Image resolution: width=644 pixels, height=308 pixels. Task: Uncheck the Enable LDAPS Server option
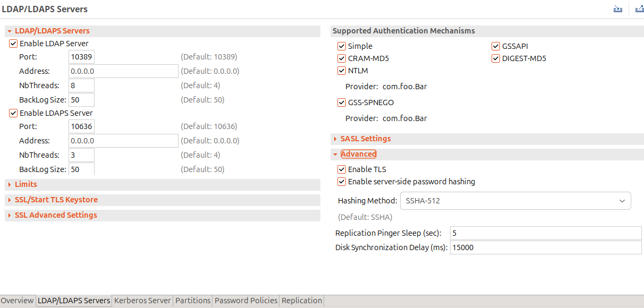tap(13, 113)
